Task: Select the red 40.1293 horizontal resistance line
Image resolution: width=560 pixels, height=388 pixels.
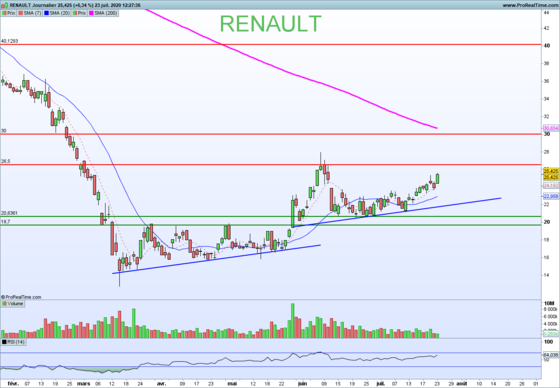Action: point(270,45)
